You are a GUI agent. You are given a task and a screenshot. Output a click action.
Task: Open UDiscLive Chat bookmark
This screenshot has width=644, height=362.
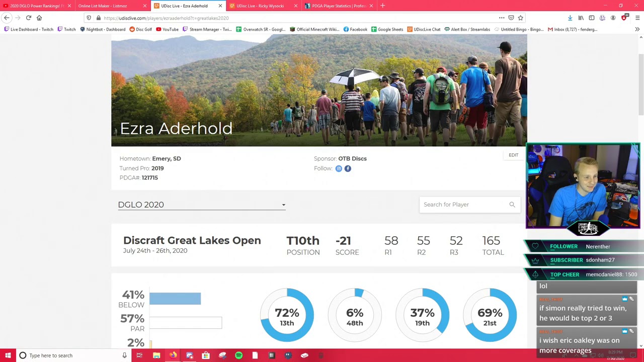pyautogui.click(x=424, y=29)
